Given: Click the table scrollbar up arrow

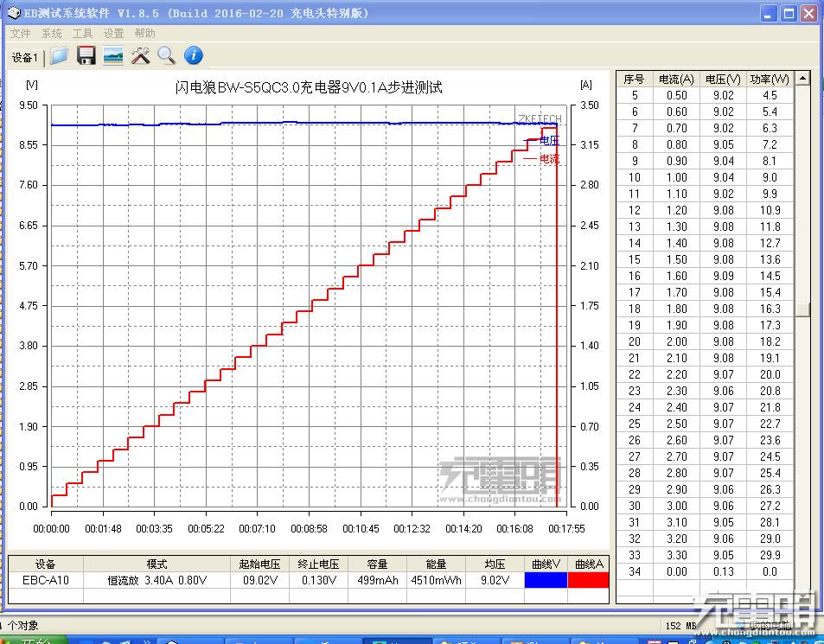Looking at the screenshot, I should (802, 79).
